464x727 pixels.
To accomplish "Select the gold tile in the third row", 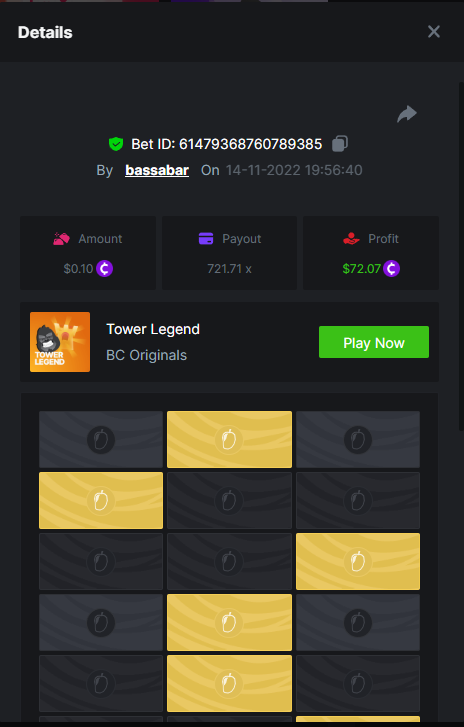I will [x=358, y=561].
